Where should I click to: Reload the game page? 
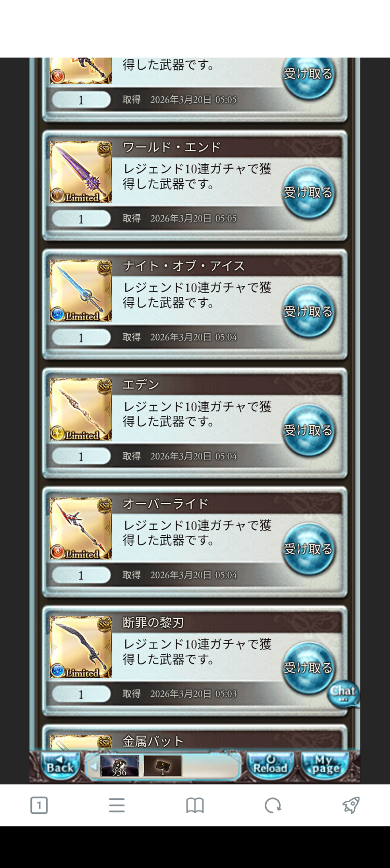tap(270, 766)
